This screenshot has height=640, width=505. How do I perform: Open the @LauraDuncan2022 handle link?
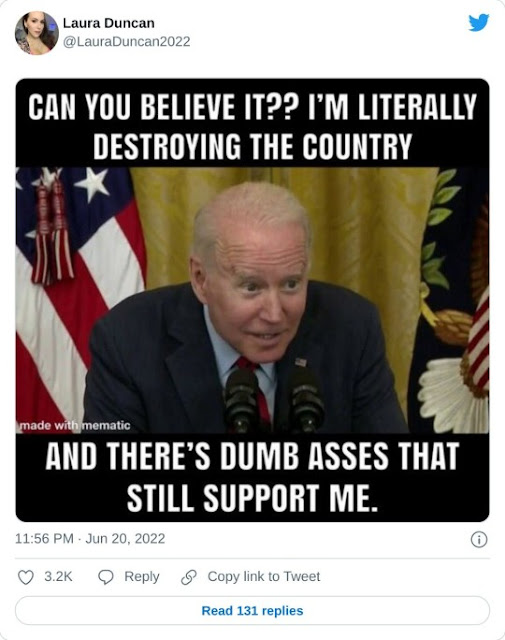(x=127, y=42)
